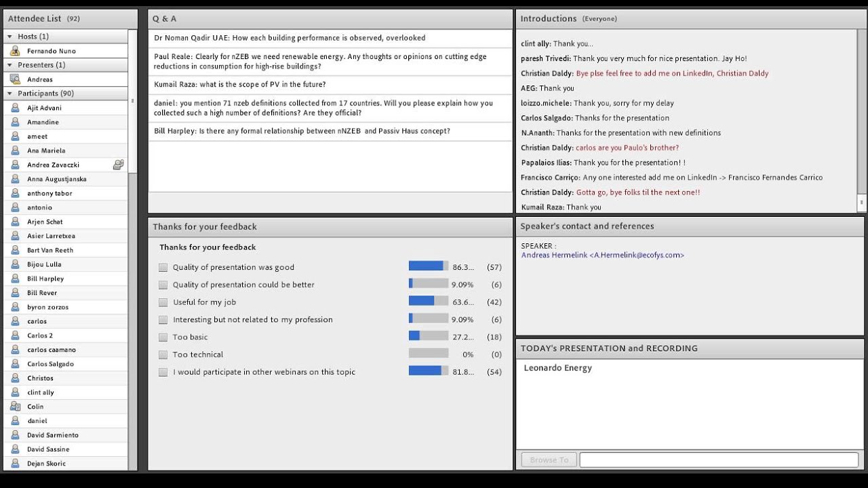Click participant icon next to Arjen Schat
This screenshot has height=488, width=868.
(x=15, y=222)
